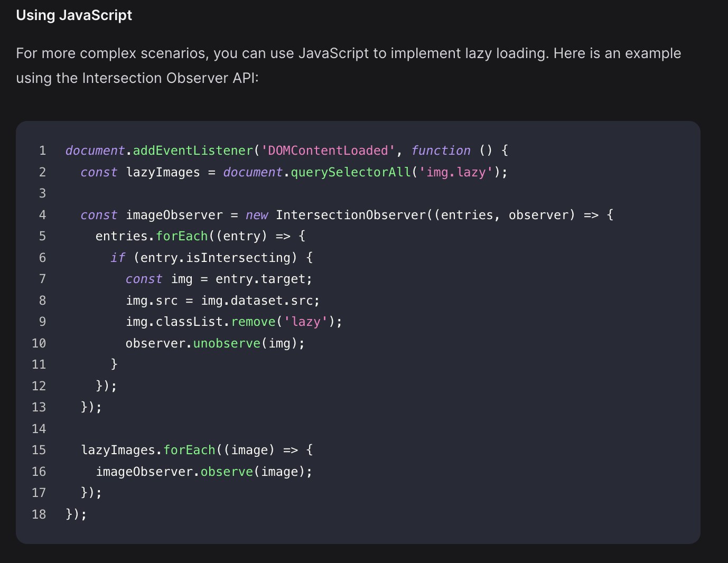
Task: Click 'unobserve' on line 10
Action: (x=227, y=343)
